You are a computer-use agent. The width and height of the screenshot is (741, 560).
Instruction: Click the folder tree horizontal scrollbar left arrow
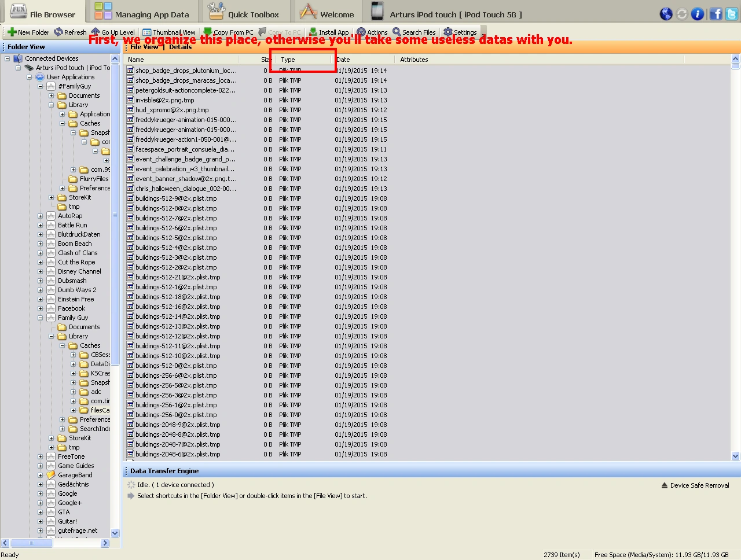[5, 543]
